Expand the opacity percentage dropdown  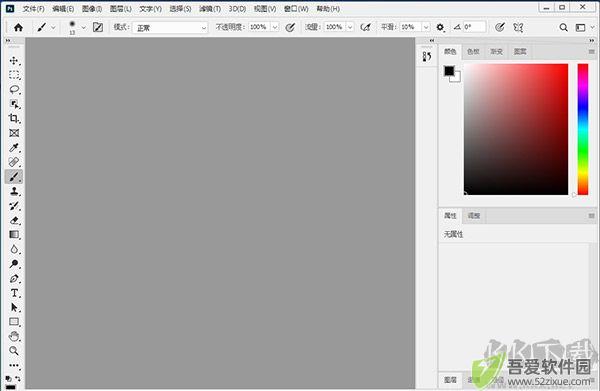[x=275, y=27]
